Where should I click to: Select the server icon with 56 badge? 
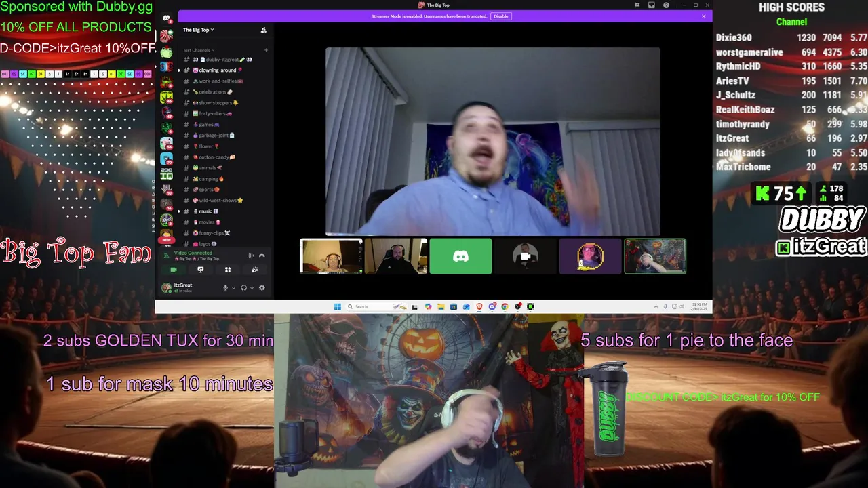point(166,143)
